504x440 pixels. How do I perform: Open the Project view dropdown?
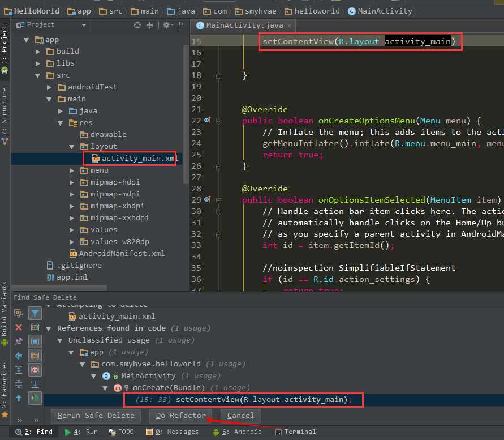[x=84, y=25]
